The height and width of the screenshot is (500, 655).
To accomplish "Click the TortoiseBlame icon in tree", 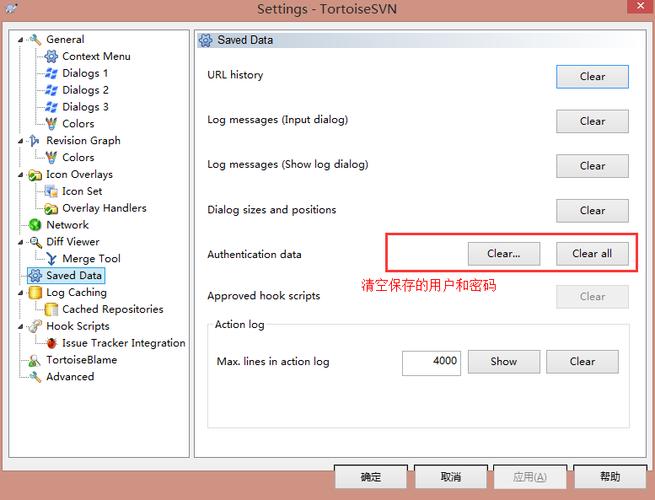I will click(x=35, y=360).
